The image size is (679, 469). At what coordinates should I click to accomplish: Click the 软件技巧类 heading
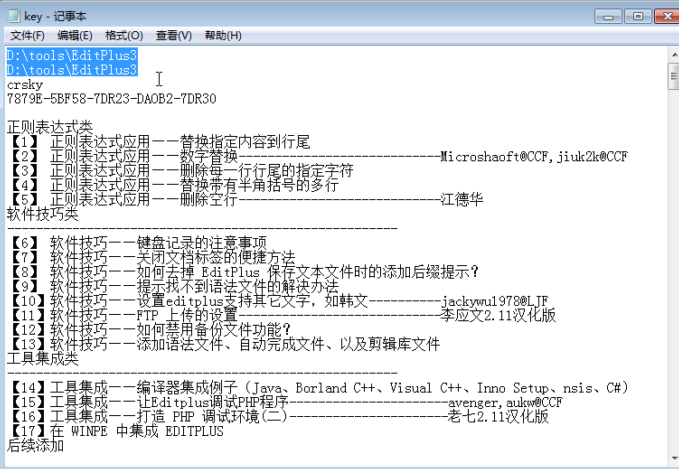[x=42, y=214]
